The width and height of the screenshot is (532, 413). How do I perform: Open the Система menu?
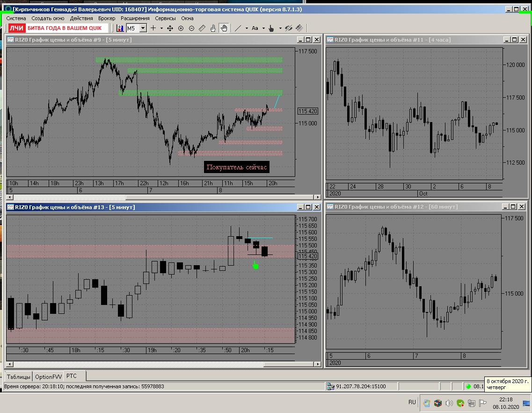pyautogui.click(x=16, y=18)
